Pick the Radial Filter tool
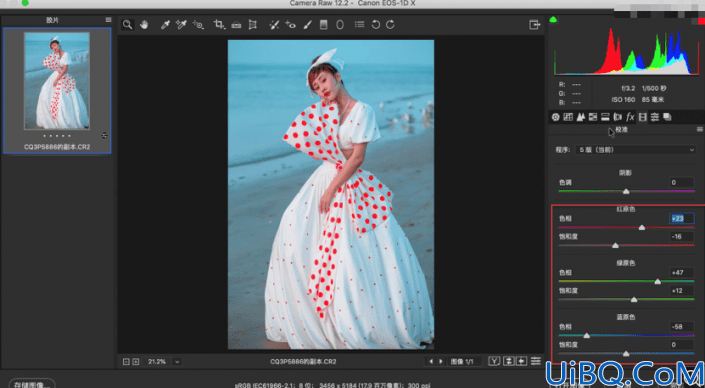Screen dimensions: 705x388 (340, 25)
